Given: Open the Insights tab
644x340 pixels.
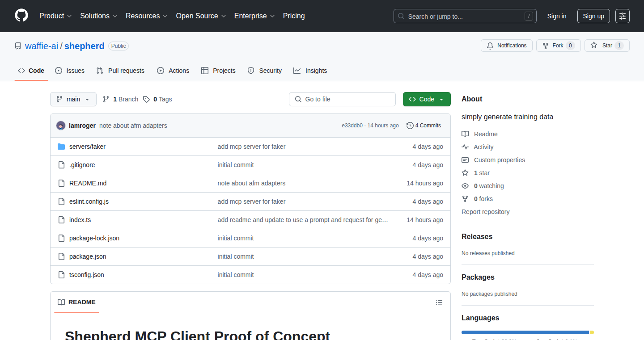Looking at the screenshot, I should [x=310, y=71].
